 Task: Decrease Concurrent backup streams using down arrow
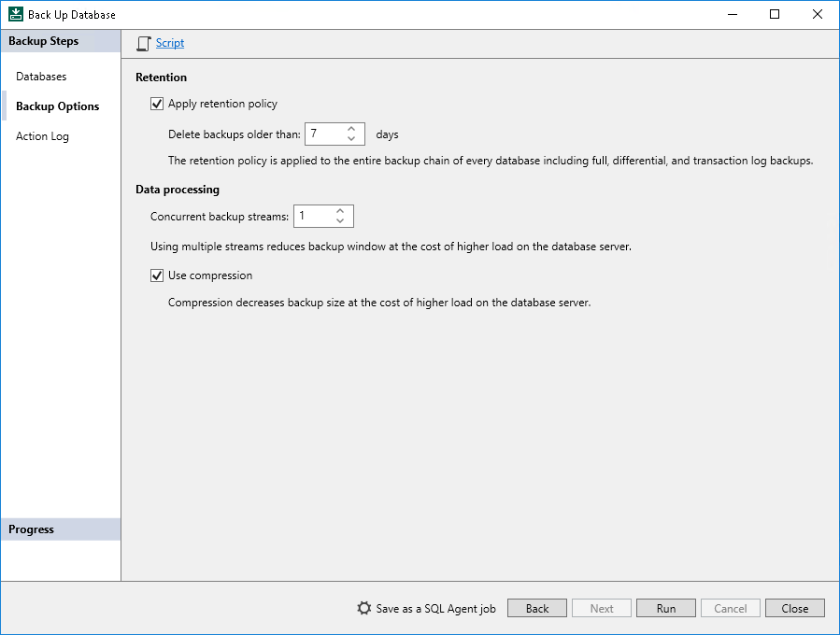[x=341, y=220]
